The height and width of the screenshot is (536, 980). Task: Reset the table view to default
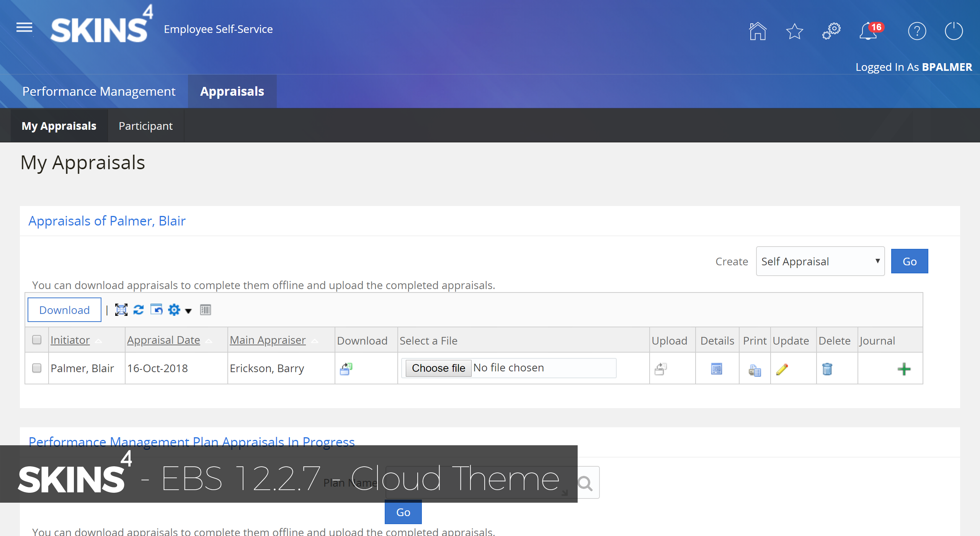coord(156,309)
